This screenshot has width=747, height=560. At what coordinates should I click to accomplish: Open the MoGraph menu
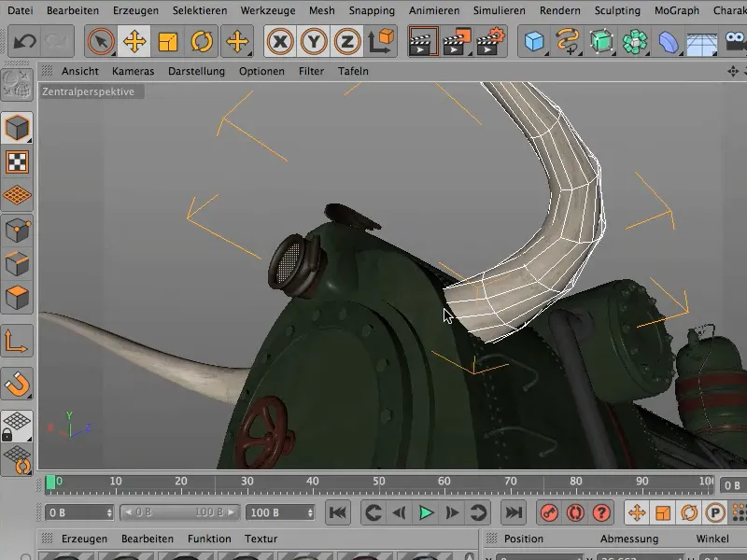pos(676,10)
